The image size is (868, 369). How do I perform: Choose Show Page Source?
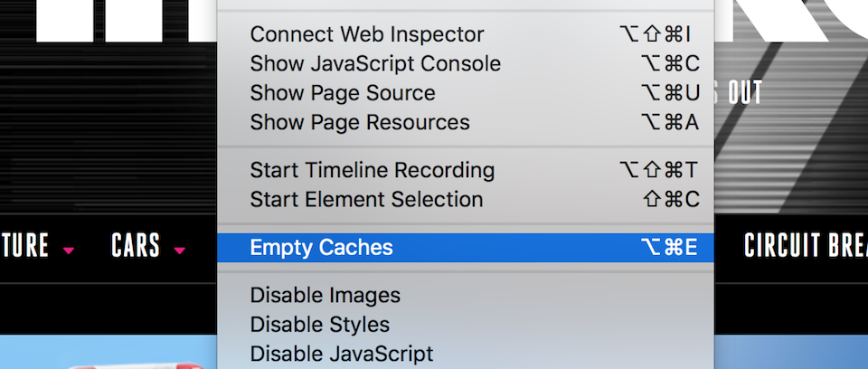click(x=465, y=93)
